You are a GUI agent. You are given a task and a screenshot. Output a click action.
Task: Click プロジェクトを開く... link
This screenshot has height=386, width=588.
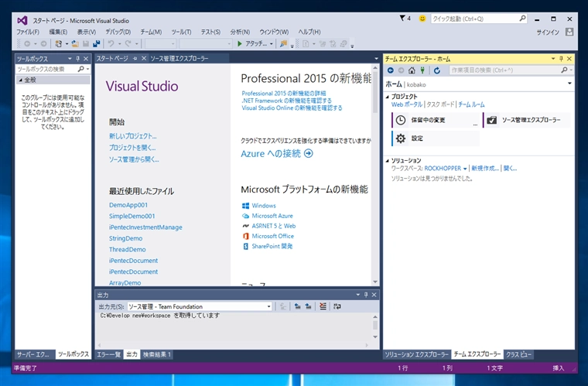pyautogui.click(x=132, y=148)
